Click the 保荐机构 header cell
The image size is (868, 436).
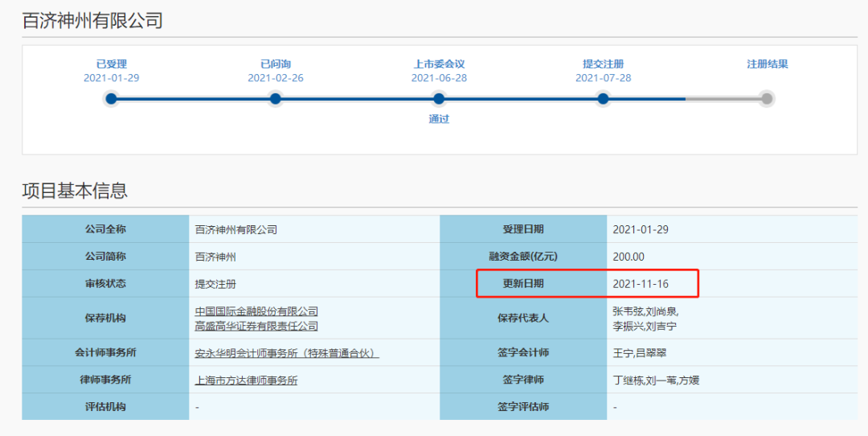point(105,319)
